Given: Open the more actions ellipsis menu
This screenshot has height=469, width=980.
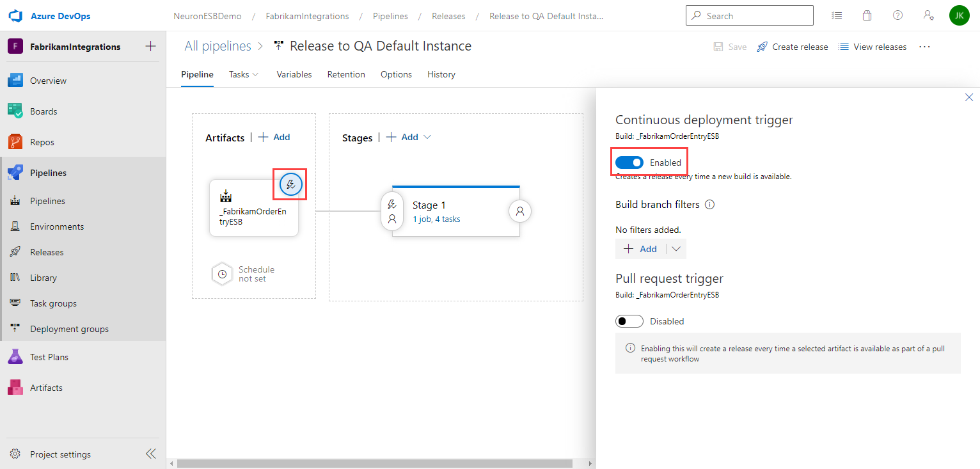Looking at the screenshot, I should tap(924, 47).
